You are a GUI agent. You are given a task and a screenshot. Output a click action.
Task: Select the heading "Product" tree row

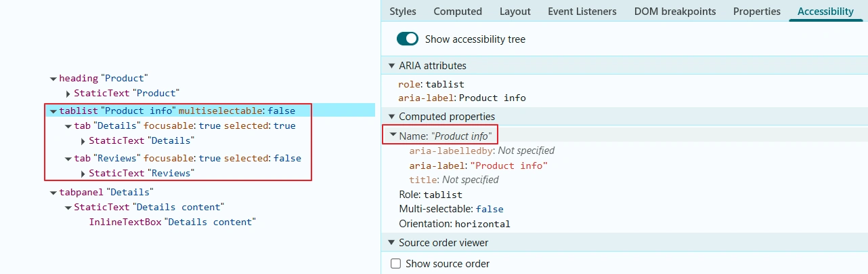point(103,79)
